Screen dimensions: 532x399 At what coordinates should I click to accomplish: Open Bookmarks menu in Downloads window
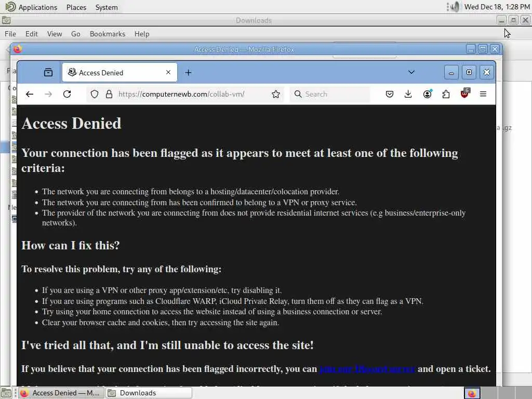pyautogui.click(x=108, y=34)
